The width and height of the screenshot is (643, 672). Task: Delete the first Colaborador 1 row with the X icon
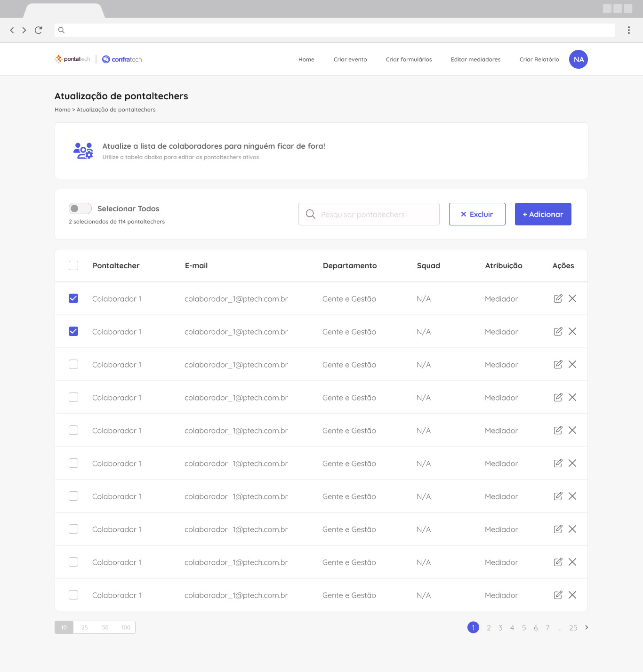(572, 298)
